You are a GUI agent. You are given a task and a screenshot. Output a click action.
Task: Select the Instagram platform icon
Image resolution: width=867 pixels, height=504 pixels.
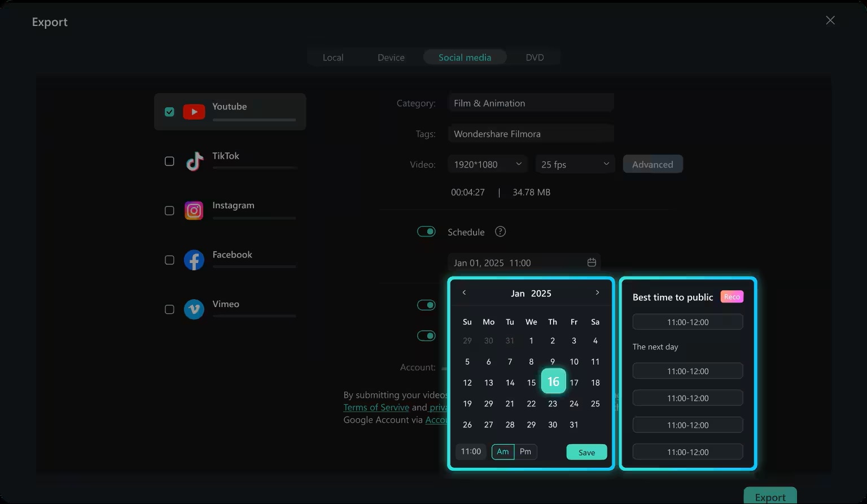pos(194,210)
